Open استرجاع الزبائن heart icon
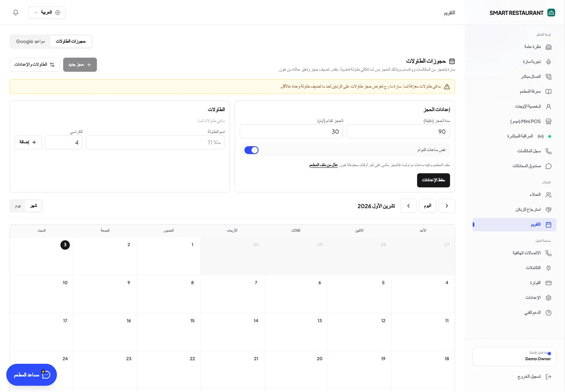565x392 pixels. (549, 210)
